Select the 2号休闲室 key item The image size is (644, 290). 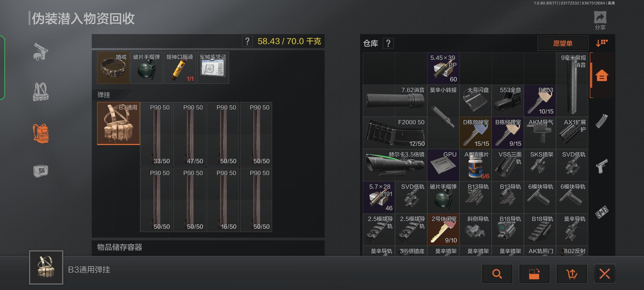[443, 230]
